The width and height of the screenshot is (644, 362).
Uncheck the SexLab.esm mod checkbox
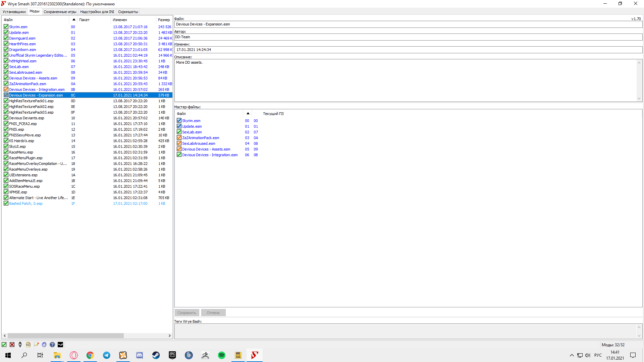(x=6, y=67)
